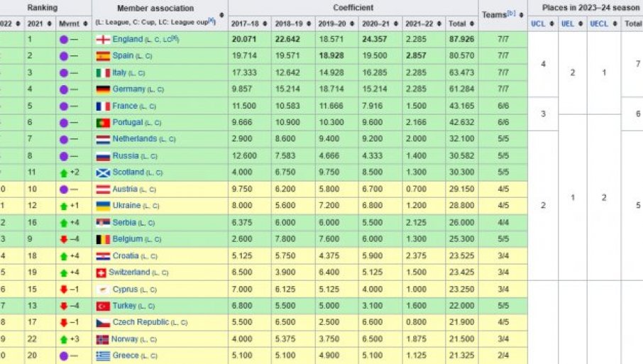643x364 pixels.
Task: Click the red down arrow in Belgium's row
Action: point(63,239)
